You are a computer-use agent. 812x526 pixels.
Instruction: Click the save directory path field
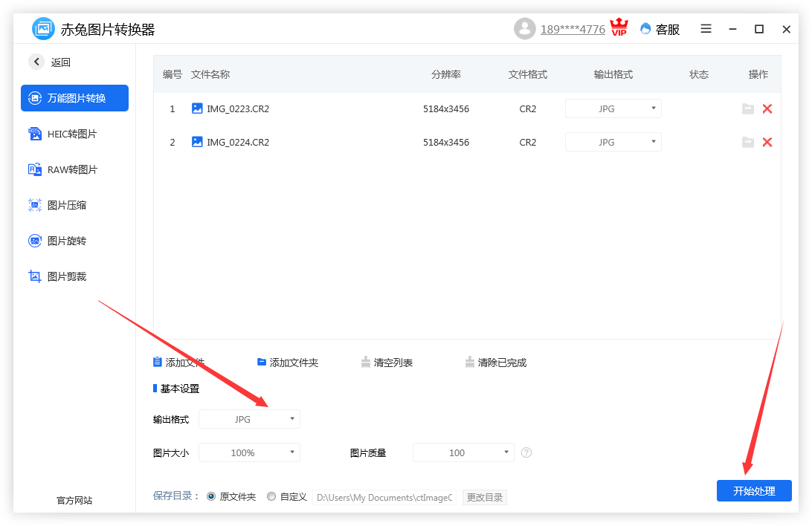384,497
